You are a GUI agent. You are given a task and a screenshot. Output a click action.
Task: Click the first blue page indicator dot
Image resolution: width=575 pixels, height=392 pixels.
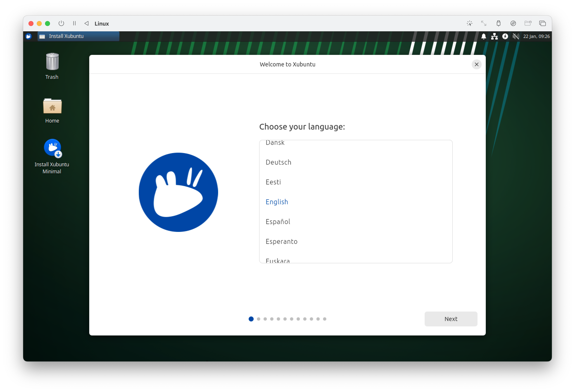(251, 319)
